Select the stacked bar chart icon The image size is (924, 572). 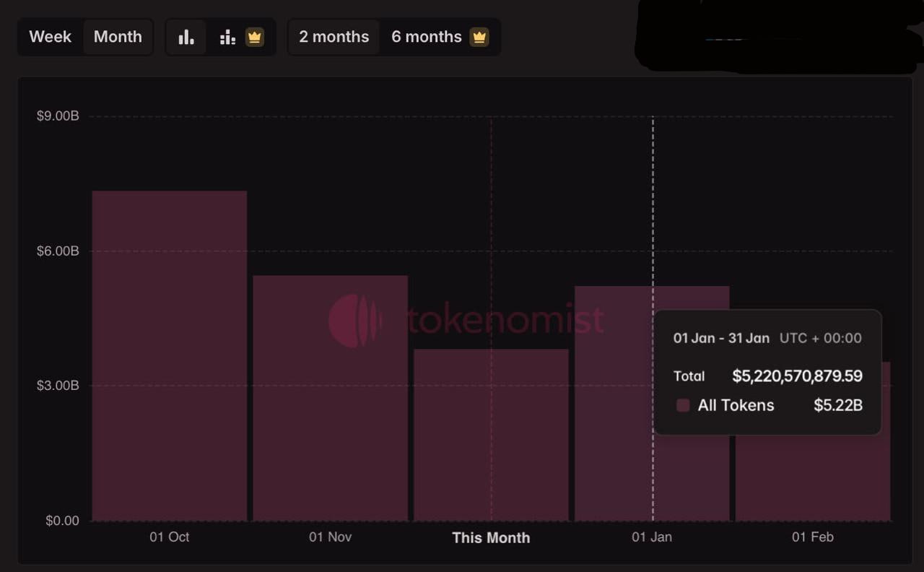click(227, 37)
